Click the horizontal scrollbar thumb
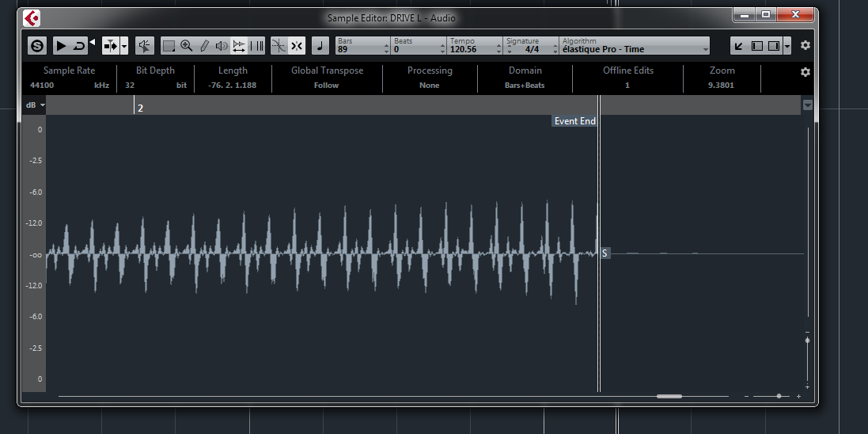868x434 pixels. tap(669, 396)
